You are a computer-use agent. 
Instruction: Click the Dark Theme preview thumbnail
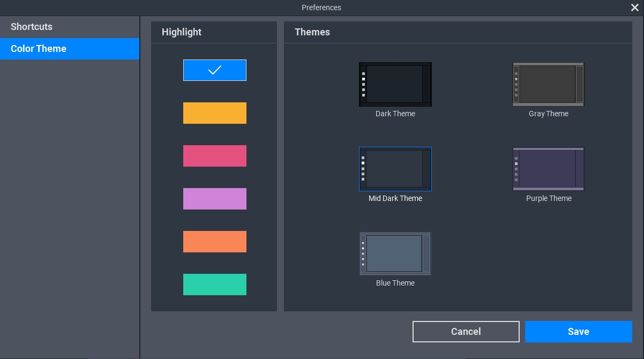click(x=395, y=85)
